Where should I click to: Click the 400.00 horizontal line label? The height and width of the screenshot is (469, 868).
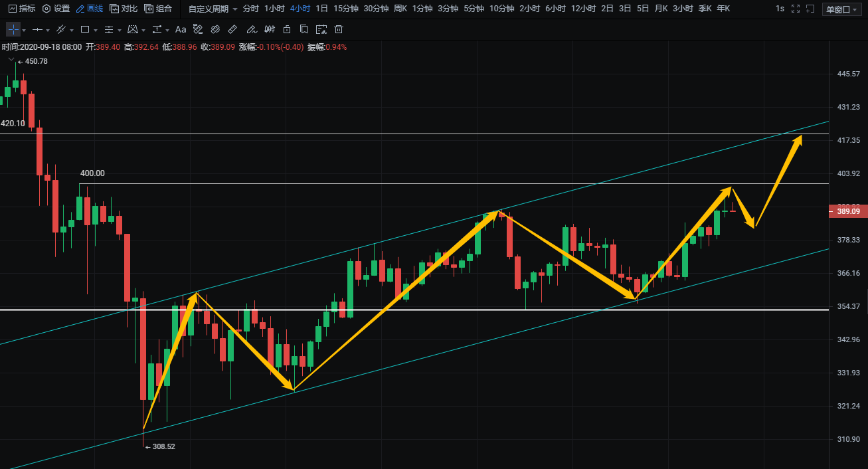92,173
